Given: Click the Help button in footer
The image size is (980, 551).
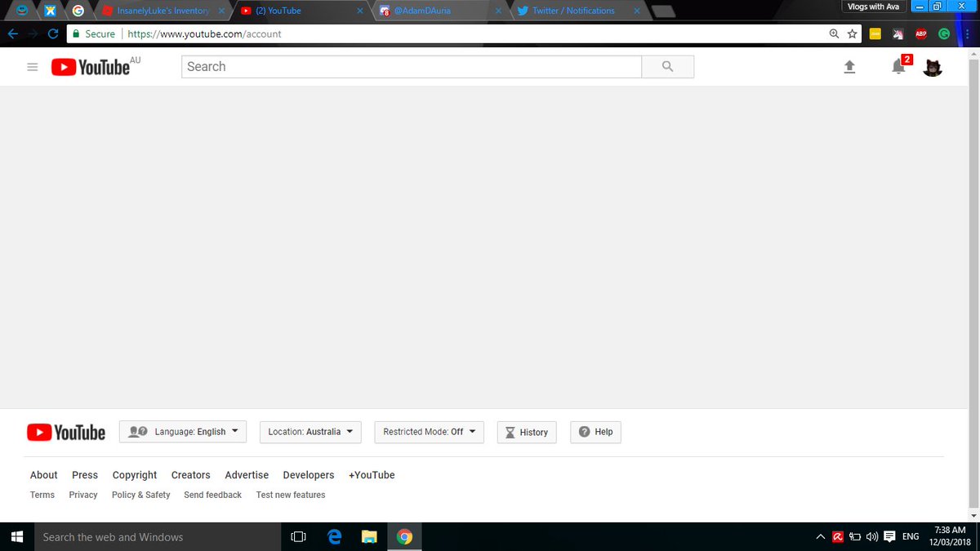Looking at the screenshot, I should coord(595,432).
